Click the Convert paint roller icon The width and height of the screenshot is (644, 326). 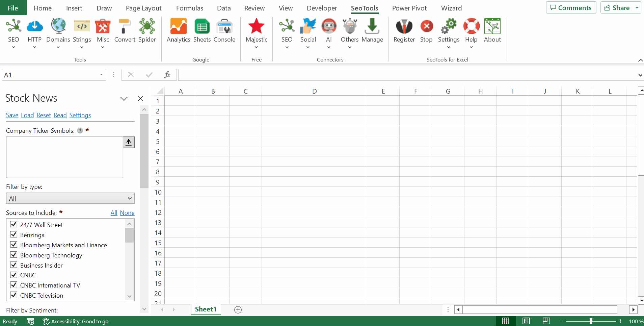coord(125,26)
